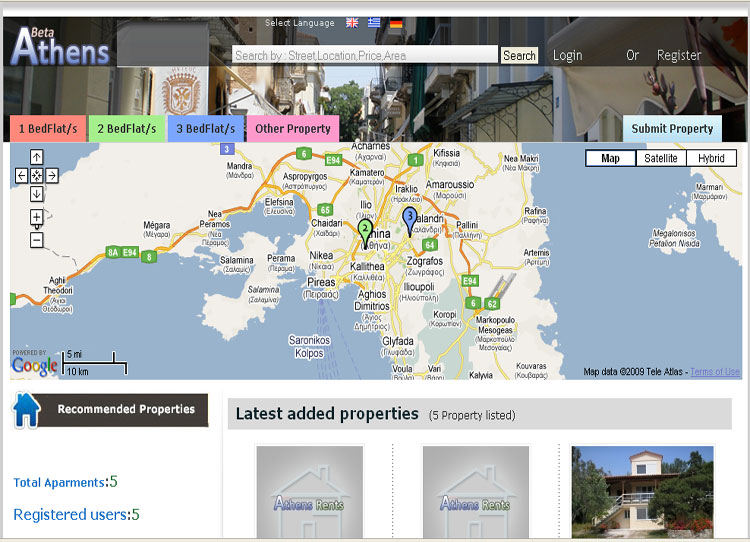Pan the map left with arrow
The image size is (750, 542).
[x=21, y=175]
